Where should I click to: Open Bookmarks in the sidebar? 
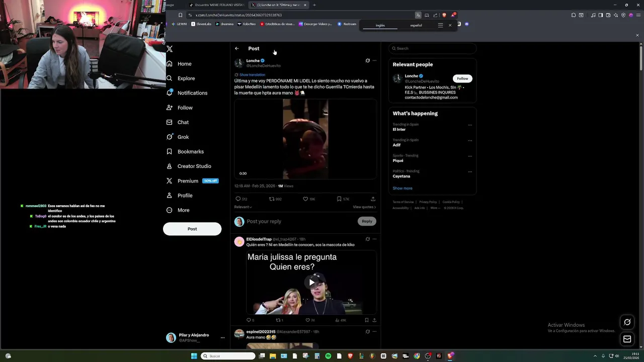[x=185, y=151]
